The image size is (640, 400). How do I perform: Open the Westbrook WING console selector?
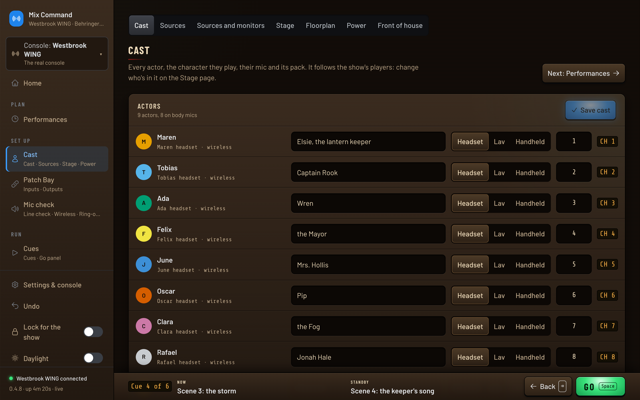pos(57,53)
